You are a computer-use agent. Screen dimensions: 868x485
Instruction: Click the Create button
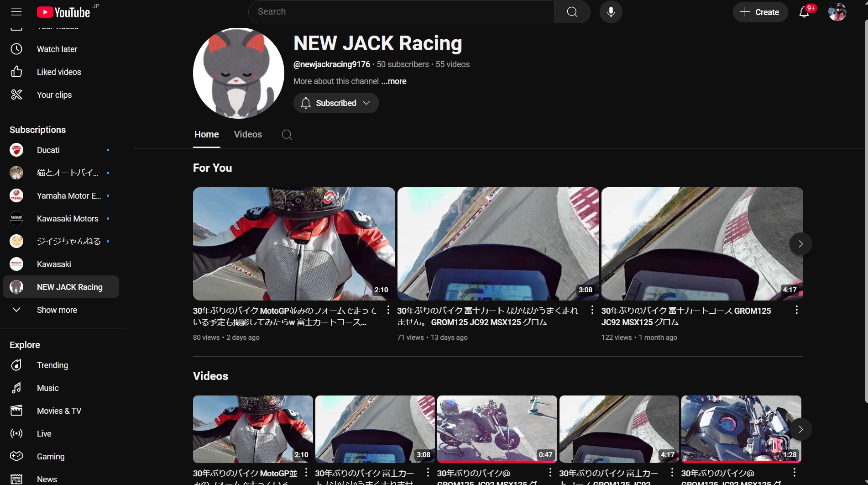(760, 12)
